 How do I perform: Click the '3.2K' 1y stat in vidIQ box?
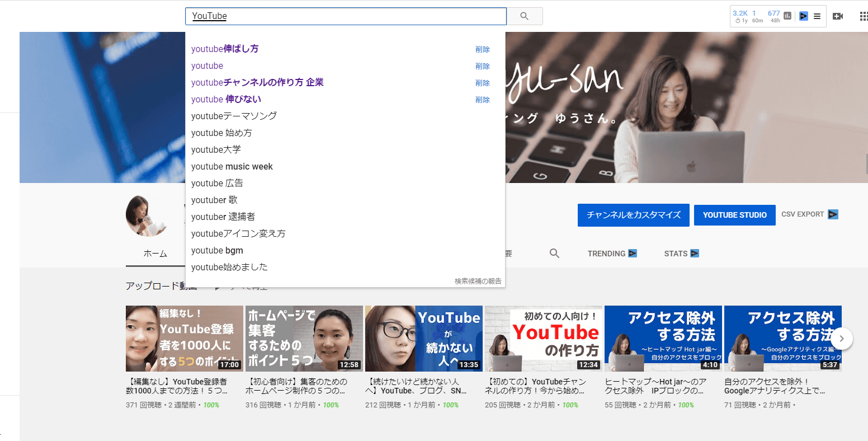(x=740, y=13)
